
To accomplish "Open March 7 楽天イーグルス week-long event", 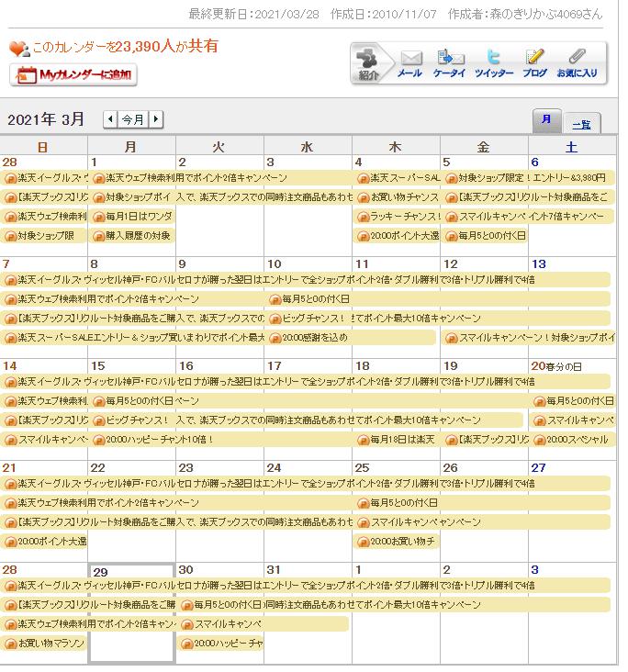I will click(x=306, y=280).
